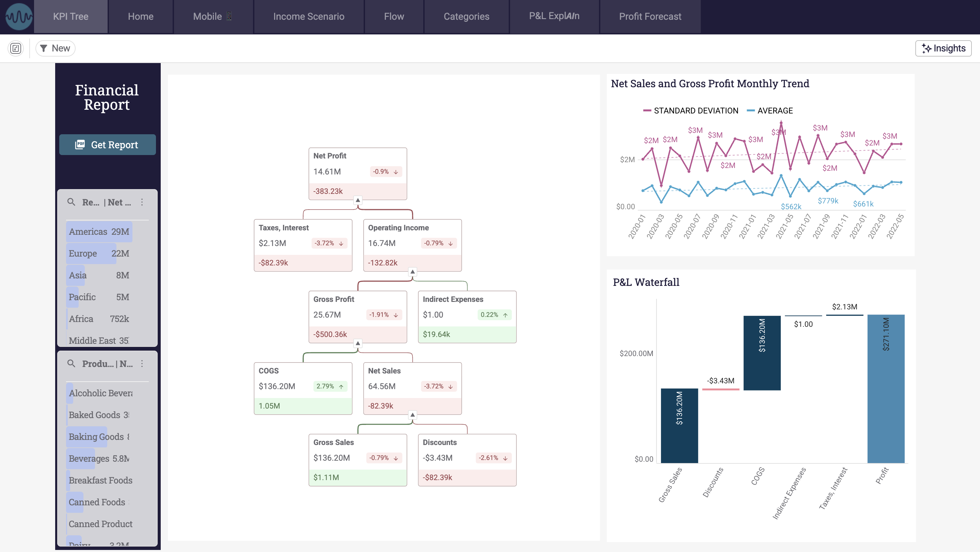The height and width of the screenshot is (552, 980).
Task: Click Net Sales and Gross Profit trend title
Action: pos(710,83)
